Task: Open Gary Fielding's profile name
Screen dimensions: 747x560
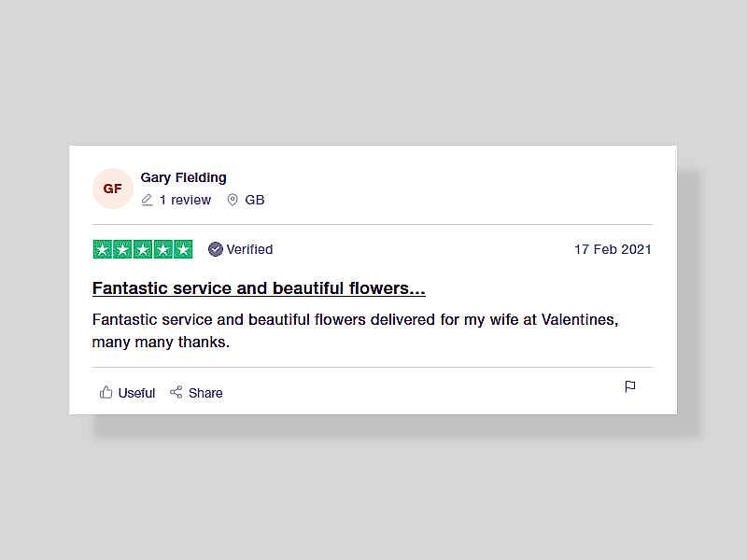Action: (183, 177)
